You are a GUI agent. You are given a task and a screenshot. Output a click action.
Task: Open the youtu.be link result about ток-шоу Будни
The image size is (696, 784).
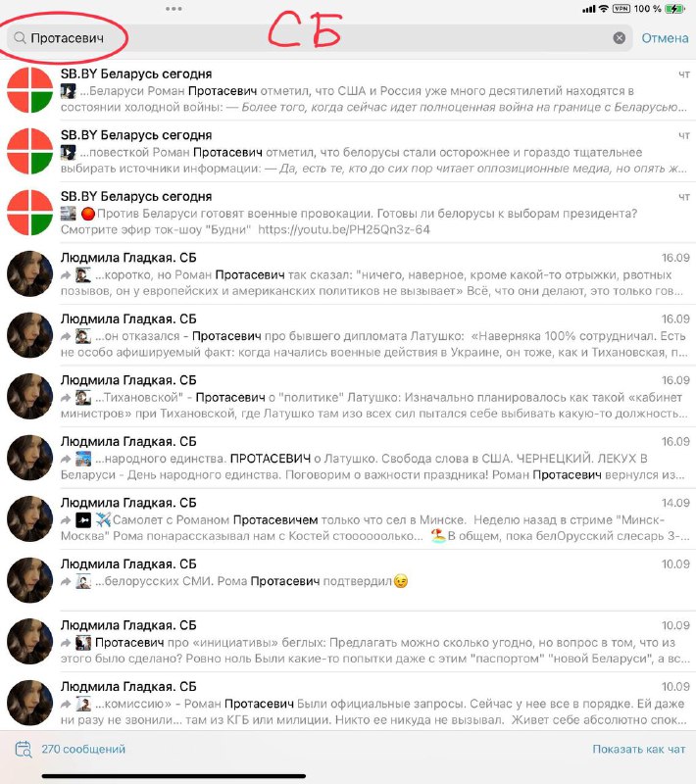(x=350, y=213)
